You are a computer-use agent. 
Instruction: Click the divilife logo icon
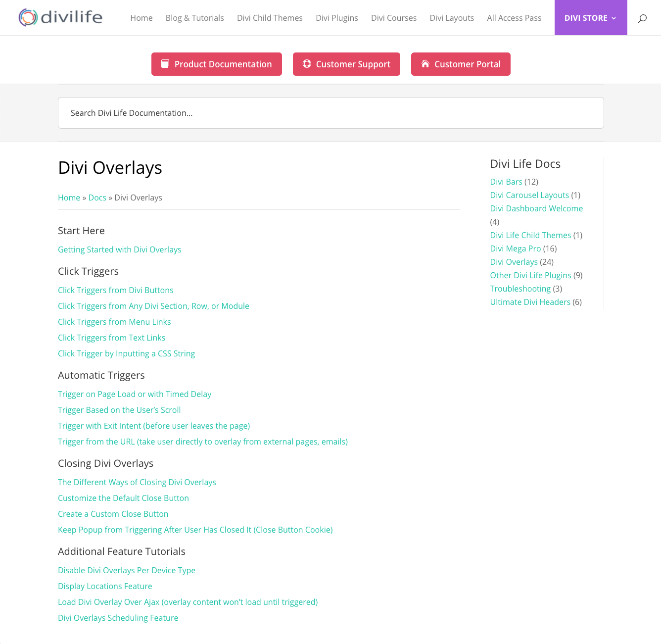tap(28, 17)
